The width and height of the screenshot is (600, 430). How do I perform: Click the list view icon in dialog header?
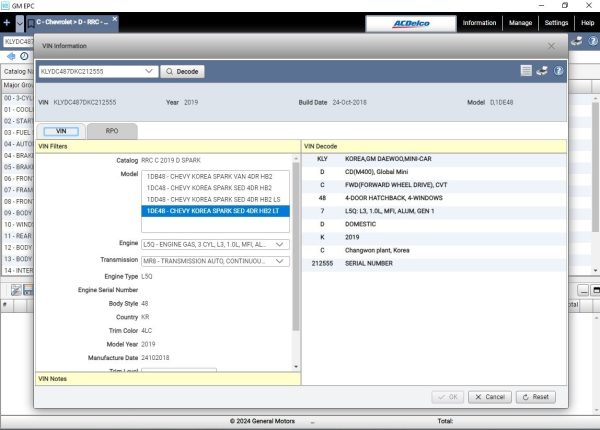[x=526, y=72]
